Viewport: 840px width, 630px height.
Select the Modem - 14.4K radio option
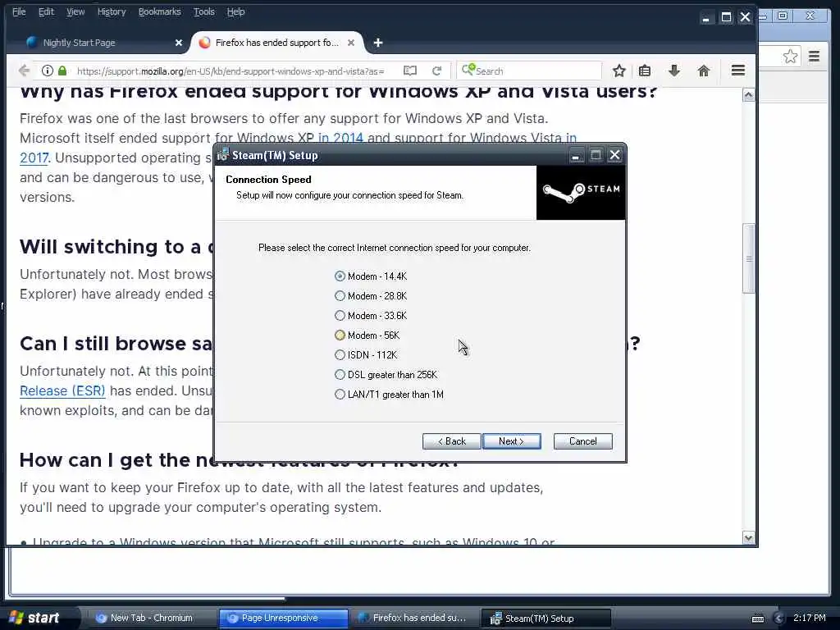371,276
